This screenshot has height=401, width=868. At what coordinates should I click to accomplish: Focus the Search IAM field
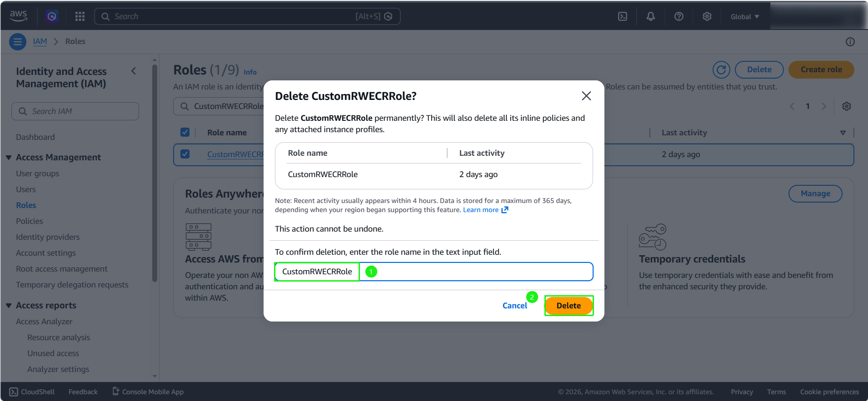pyautogui.click(x=75, y=111)
